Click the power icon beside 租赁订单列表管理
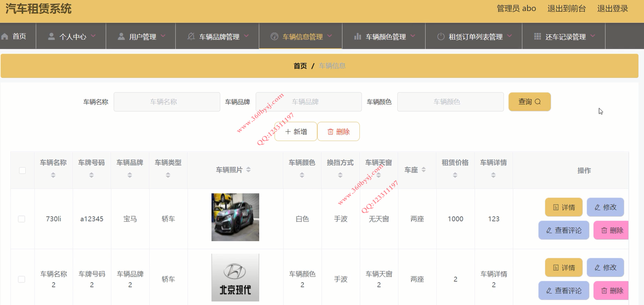Screen dimensions: 644x305 click(x=441, y=37)
